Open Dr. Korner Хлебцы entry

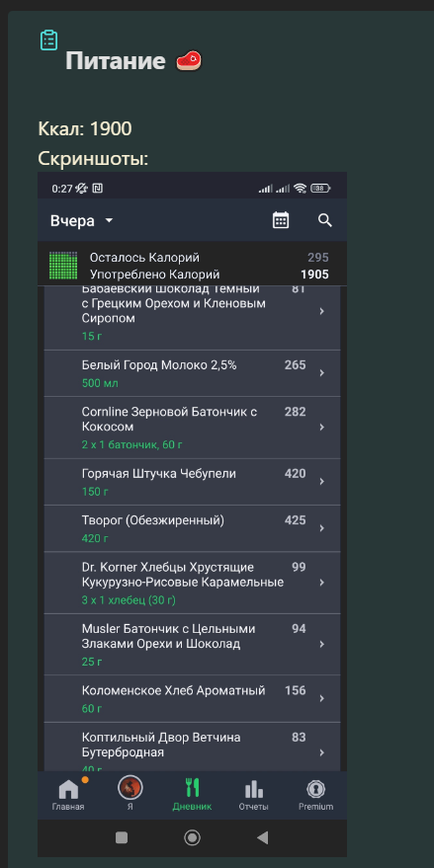(x=192, y=583)
